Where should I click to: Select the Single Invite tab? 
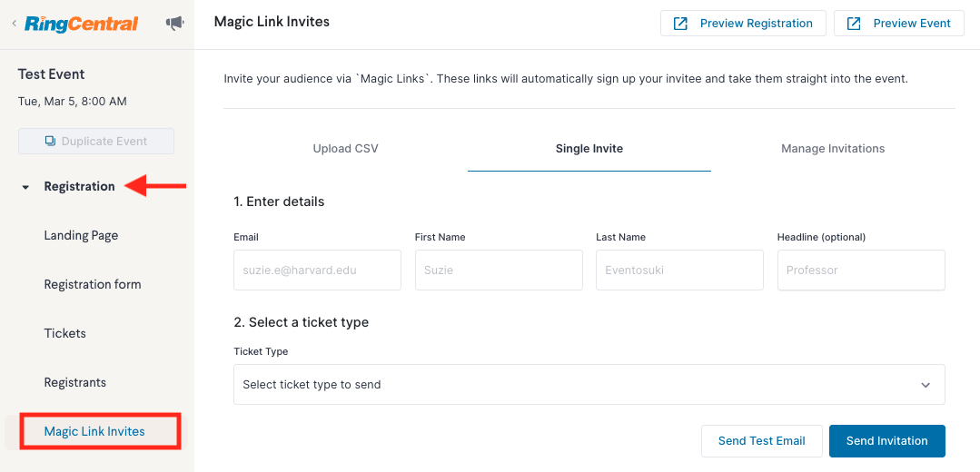click(589, 149)
